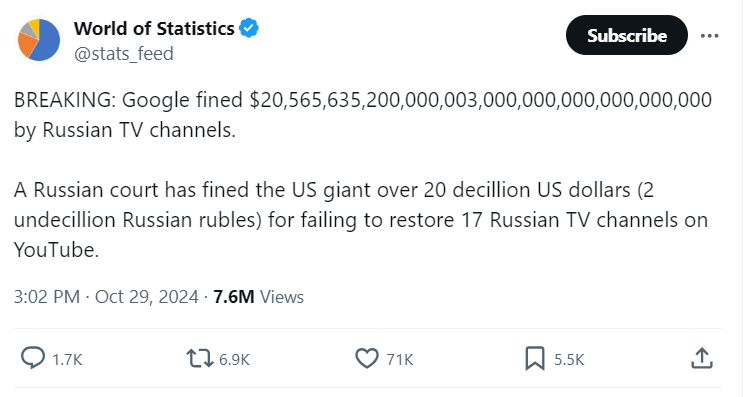Viewport: 750px width, 397px height.
Task: Click the 'by Russian TV channels' line
Action: (x=125, y=130)
